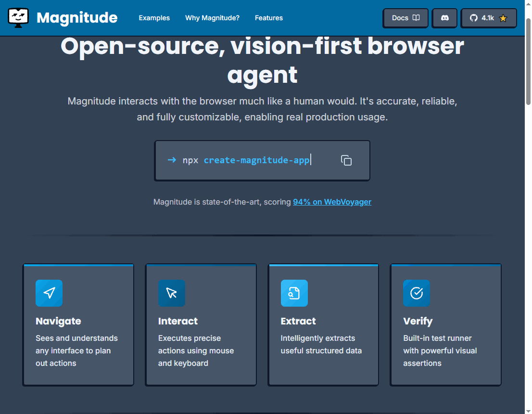532x414 pixels.
Task: Click the Magnitude brand name text
Action: (x=77, y=18)
